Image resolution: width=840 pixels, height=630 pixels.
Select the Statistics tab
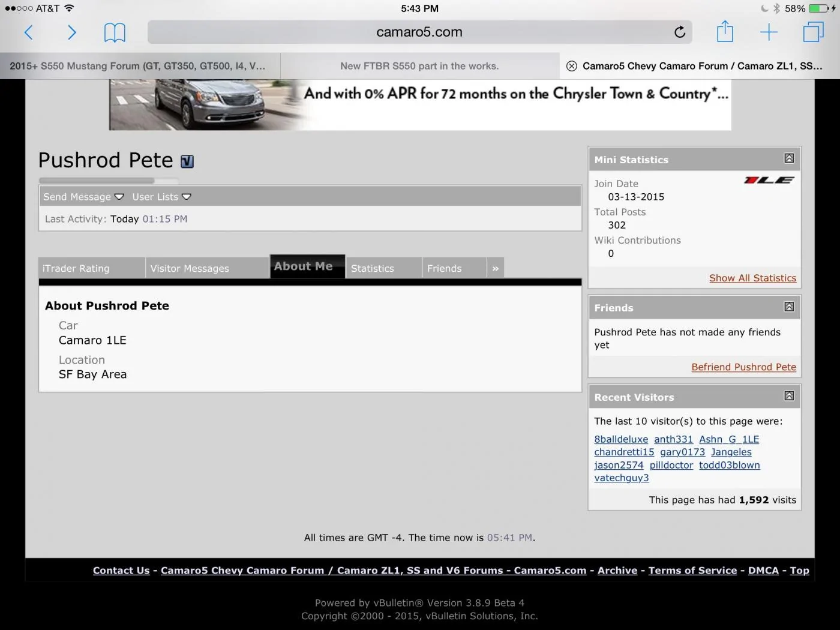coord(384,268)
